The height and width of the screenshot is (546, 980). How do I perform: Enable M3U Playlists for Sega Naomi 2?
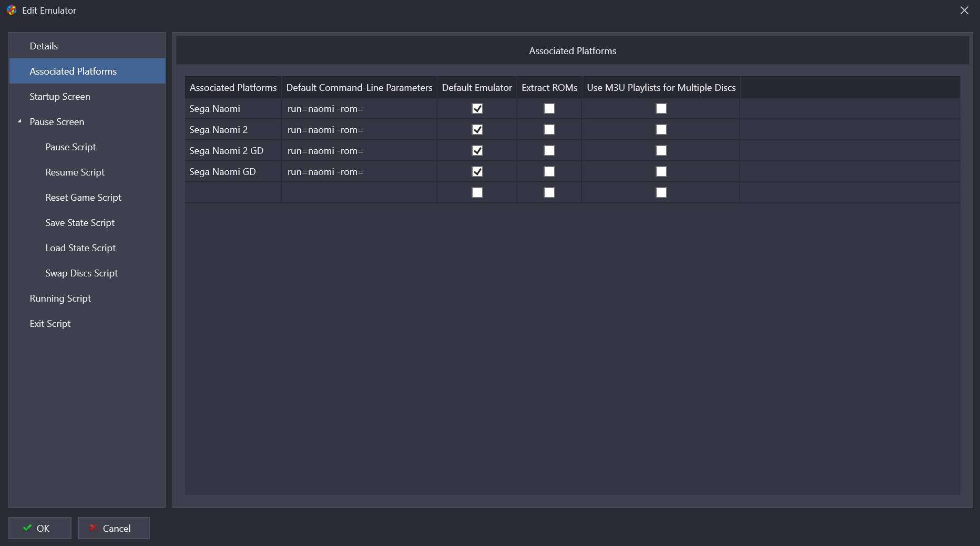[x=661, y=129]
